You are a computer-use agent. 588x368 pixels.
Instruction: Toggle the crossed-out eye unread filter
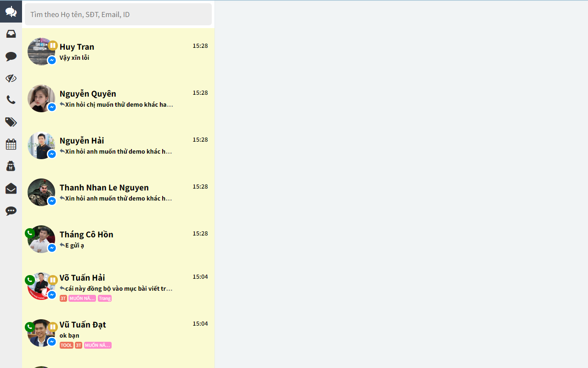[11, 78]
